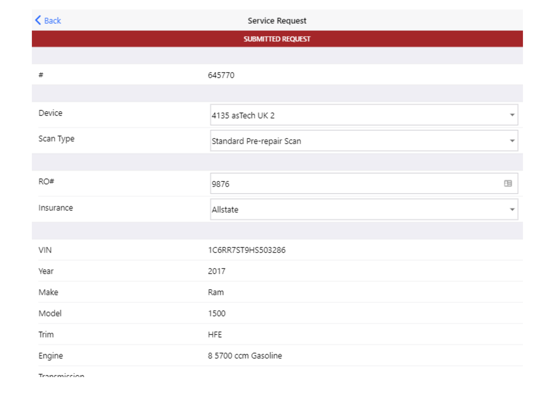Click the Scan Type field label

coord(56,139)
